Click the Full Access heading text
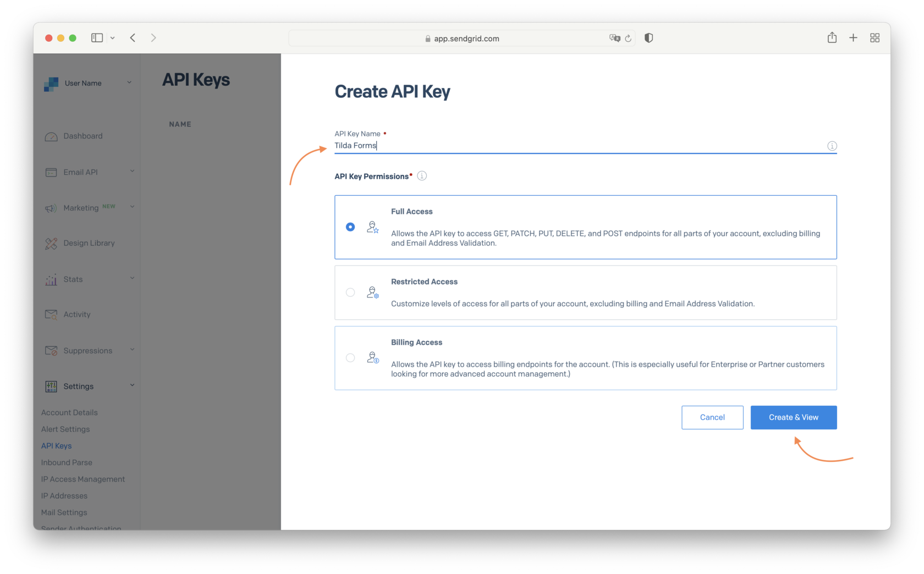Screen dimensions: 924x574 coord(412,212)
